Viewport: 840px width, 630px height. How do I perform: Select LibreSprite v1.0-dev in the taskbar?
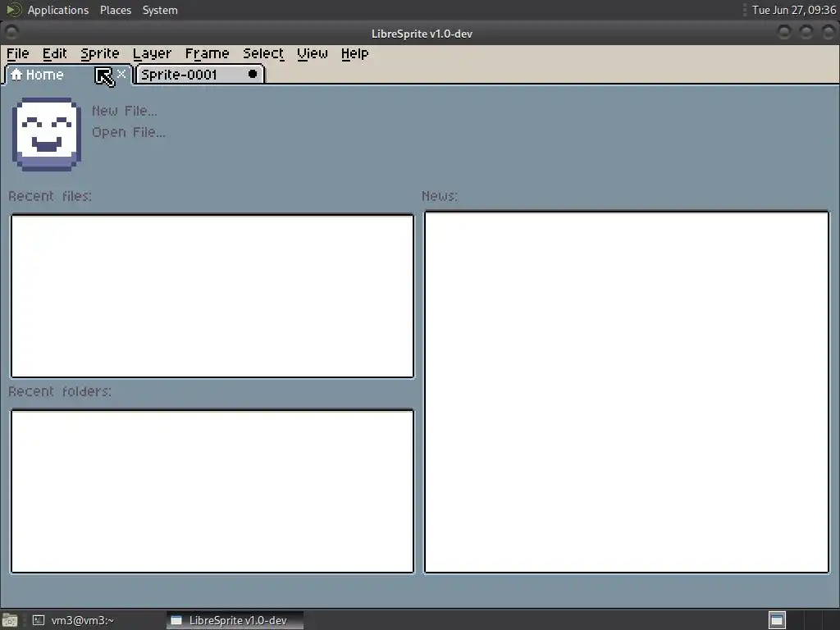click(235, 620)
